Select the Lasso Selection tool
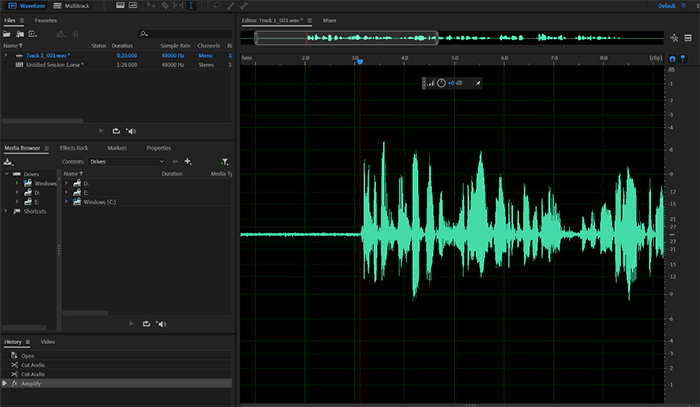The width and height of the screenshot is (700, 407). point(218,6)
